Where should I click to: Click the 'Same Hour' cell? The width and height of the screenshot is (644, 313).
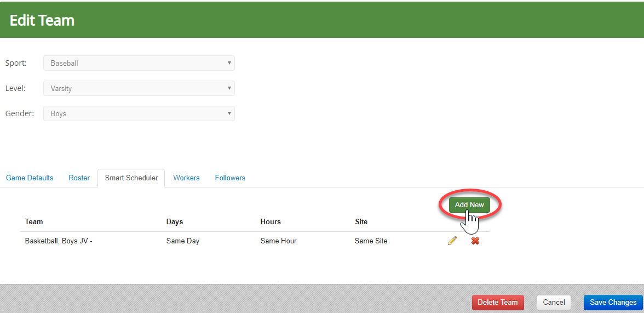click(278, 241)
